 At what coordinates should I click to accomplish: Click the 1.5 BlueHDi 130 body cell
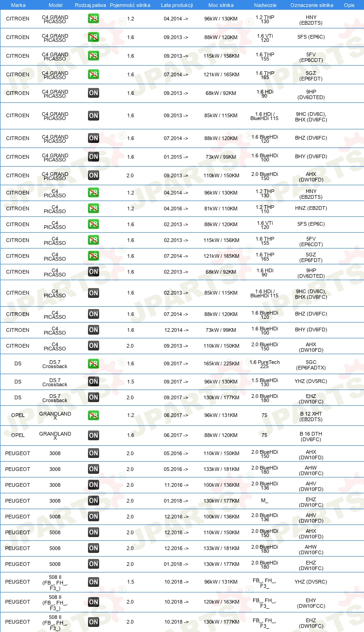[265, 383]
